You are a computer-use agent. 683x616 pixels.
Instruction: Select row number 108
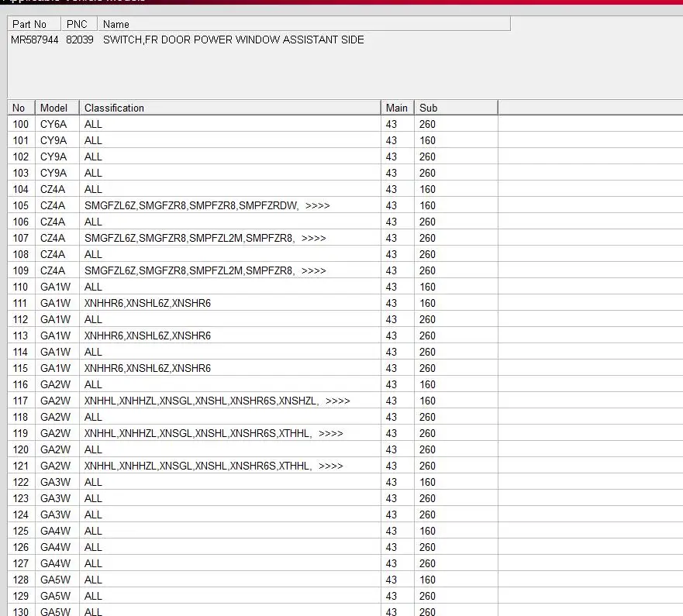pos(20,255)
